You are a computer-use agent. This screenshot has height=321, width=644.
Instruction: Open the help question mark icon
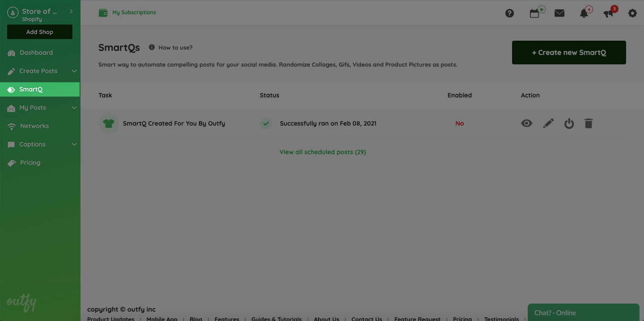pos(509,13)
